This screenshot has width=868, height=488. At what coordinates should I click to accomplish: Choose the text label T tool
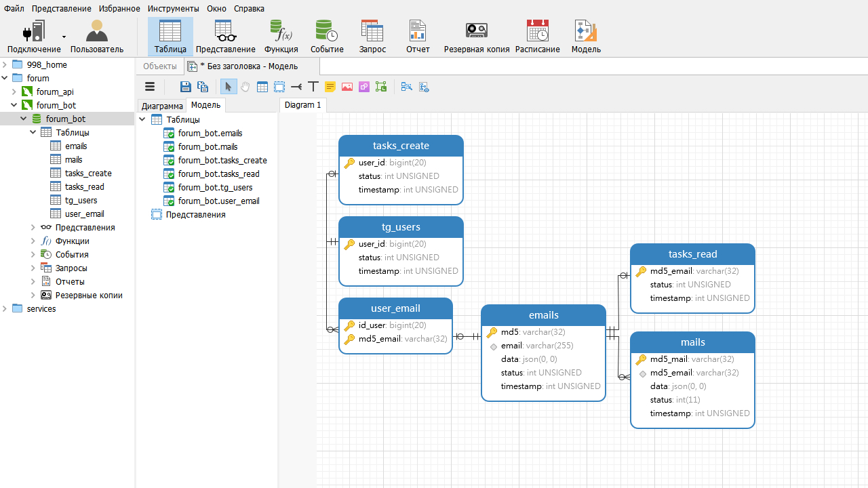313,87
